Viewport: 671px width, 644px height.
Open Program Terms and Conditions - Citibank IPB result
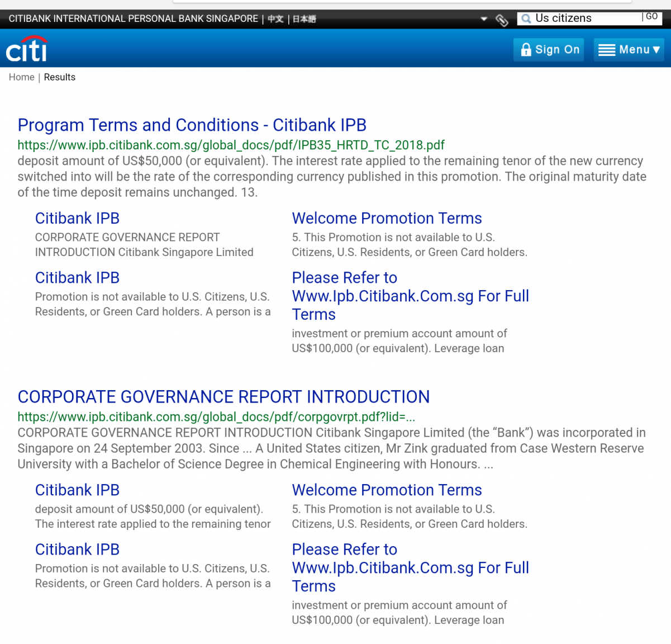(x=192, y=125)
